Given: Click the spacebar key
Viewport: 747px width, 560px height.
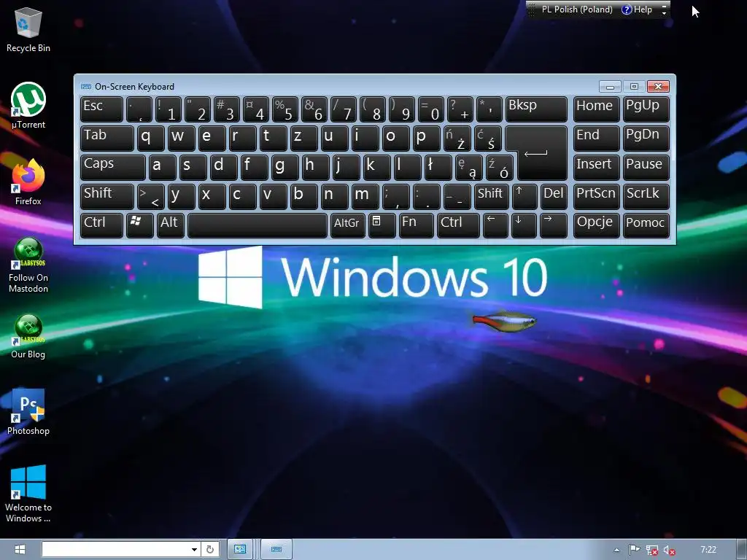Looking at the screenshot, I should 258,225.
